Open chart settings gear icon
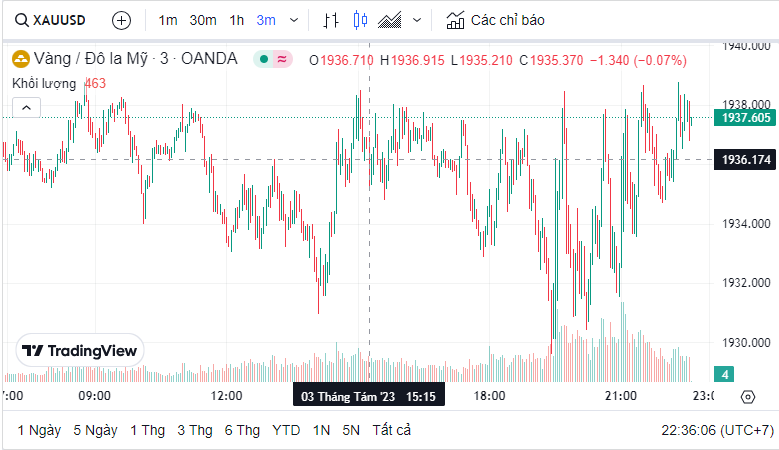 (748, 396)
